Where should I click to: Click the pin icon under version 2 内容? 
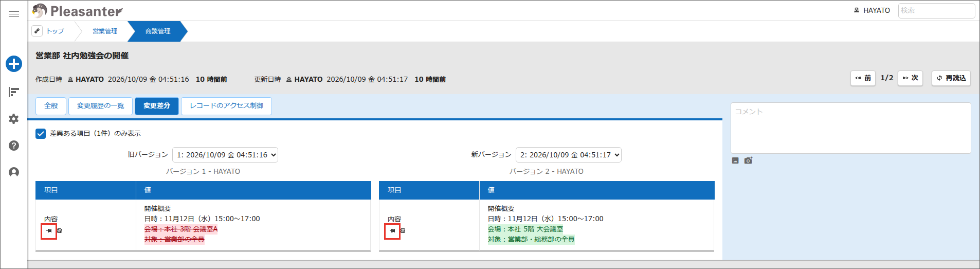(x=392, y=231)
